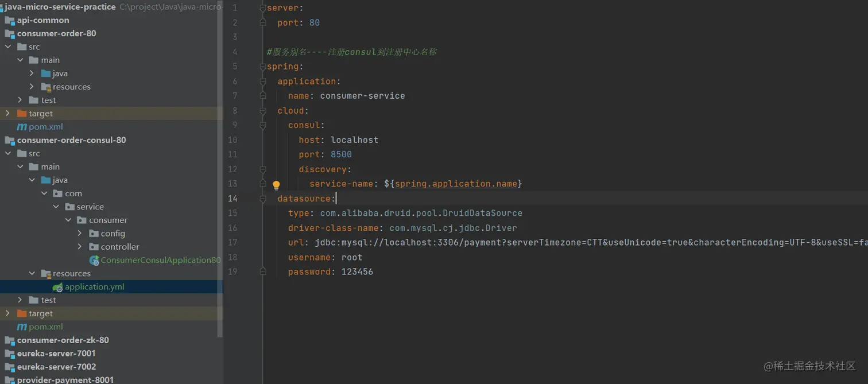Click the orange target folder icon under consumer-order-80
This screenshot has width=868, height=384.
(x=22, y=114)
